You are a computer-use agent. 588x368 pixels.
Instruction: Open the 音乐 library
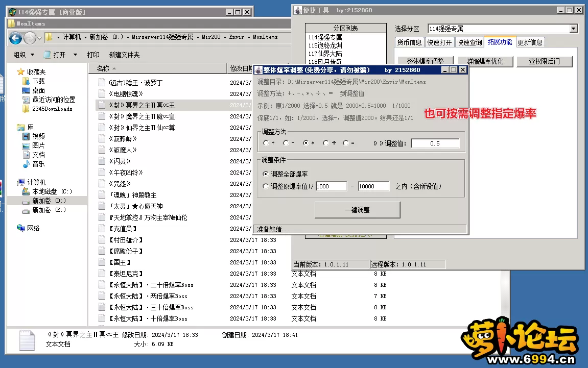(x=38, y=164)
